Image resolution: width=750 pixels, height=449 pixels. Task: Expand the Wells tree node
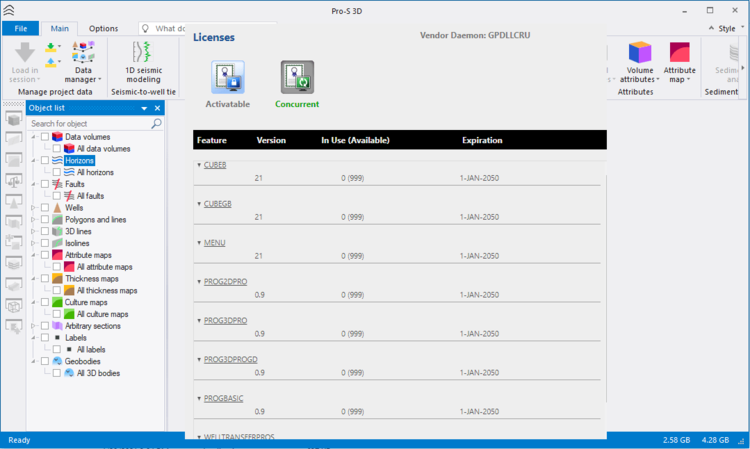(33, 208)
